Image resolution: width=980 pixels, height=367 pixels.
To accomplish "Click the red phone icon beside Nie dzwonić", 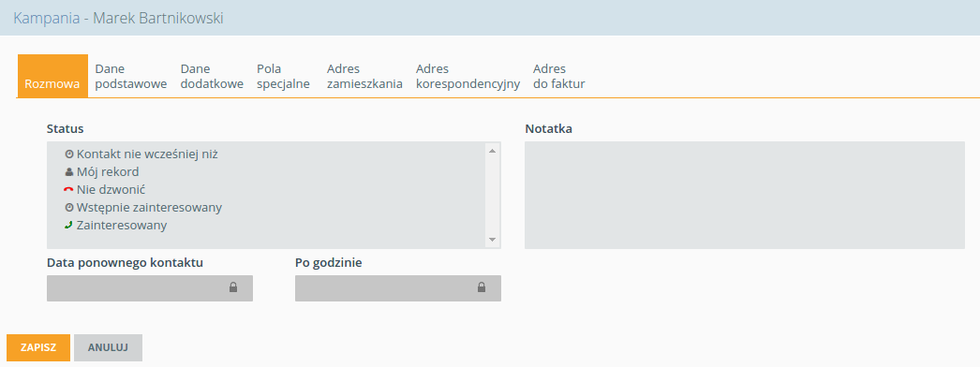I will pyautogui.click(x=69, y=190).
